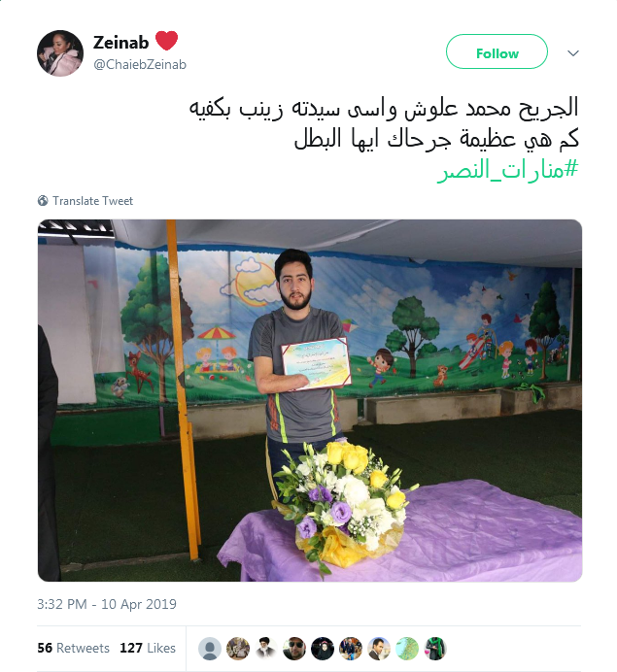Expand the tweet options chevron menu
The image size is (617, 672).
point(573,53)
